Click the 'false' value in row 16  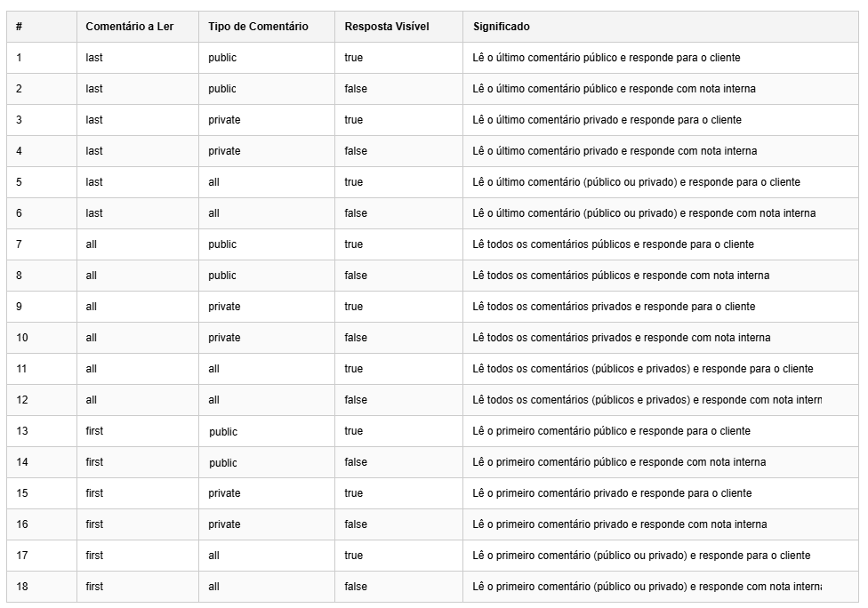pyautogui.click(x=356, y=524)
